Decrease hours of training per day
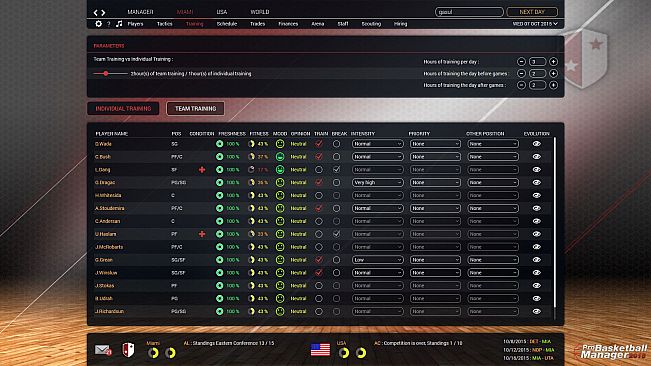This screenshot has width=651, height=366. pyautogui.click(x=521, y=61)
